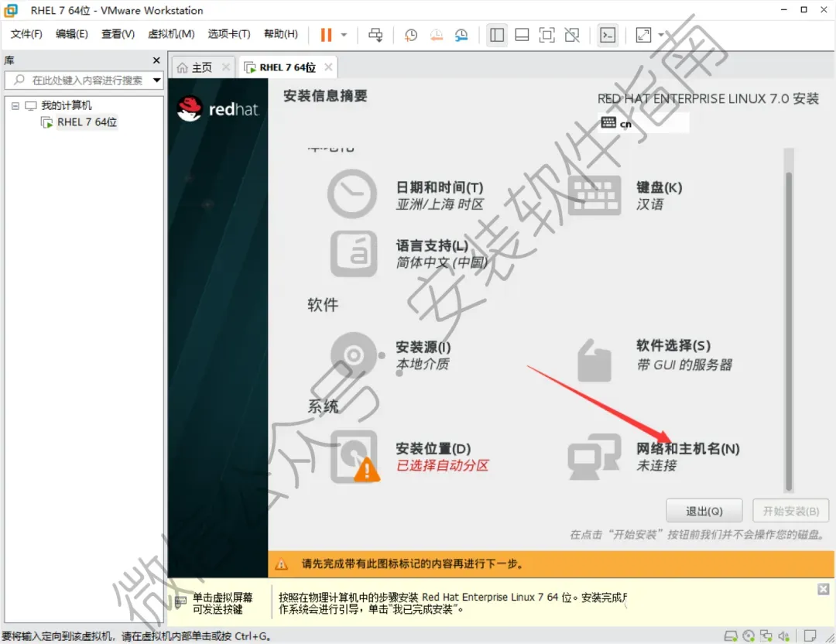The width and height of the screenshot is (836, 644).
Task: Toggle the library sidebar view icon
Action: point(497,35)
